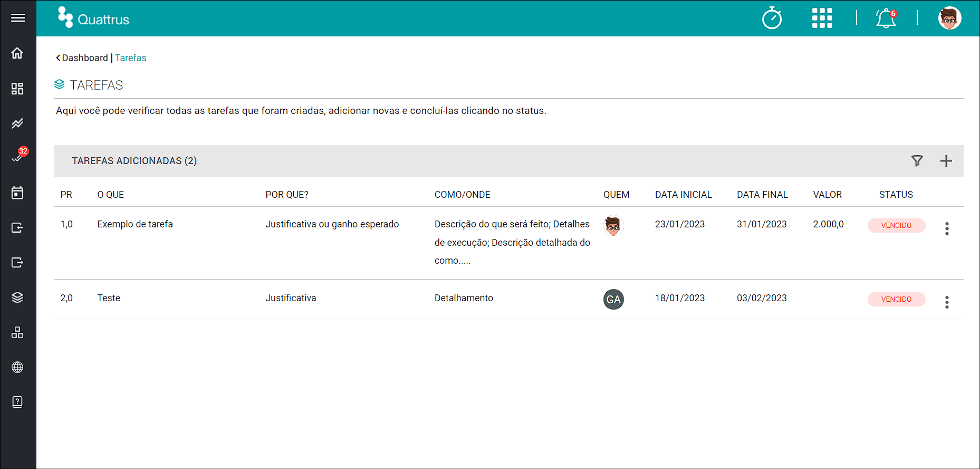The width and height of the screenshot is (980, 469).
Task: Click 'Justificativa' cell in Teste row
Action: point(291,298)
